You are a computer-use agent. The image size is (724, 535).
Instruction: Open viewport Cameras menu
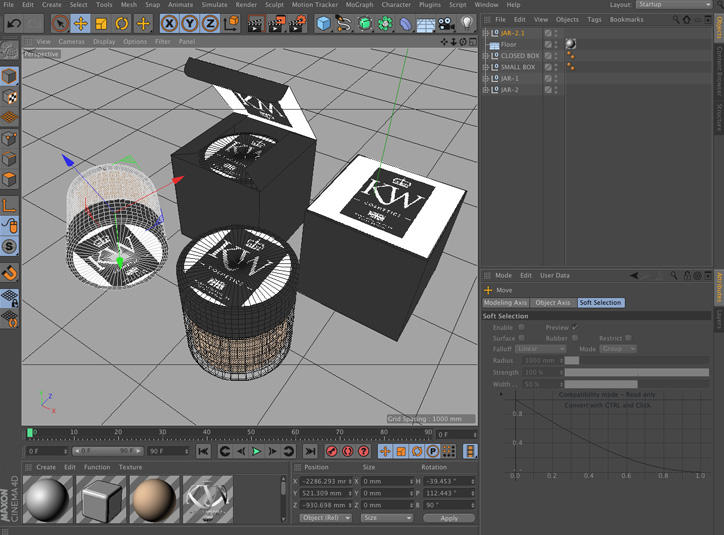(72, 42)
